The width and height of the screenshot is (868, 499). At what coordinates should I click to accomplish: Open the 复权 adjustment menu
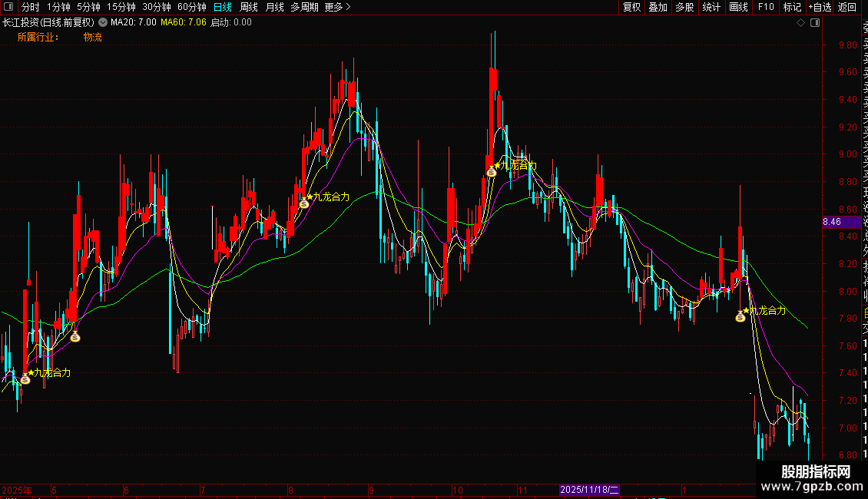[x=631, y=7]
